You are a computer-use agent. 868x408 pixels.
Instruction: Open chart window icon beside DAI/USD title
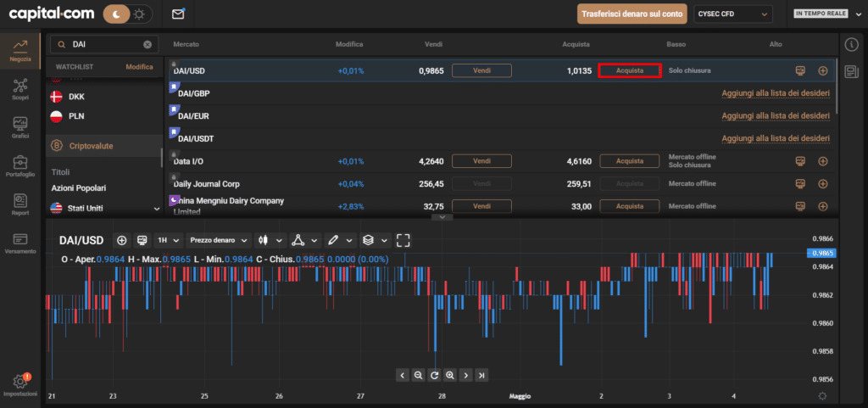pos(142,240)
